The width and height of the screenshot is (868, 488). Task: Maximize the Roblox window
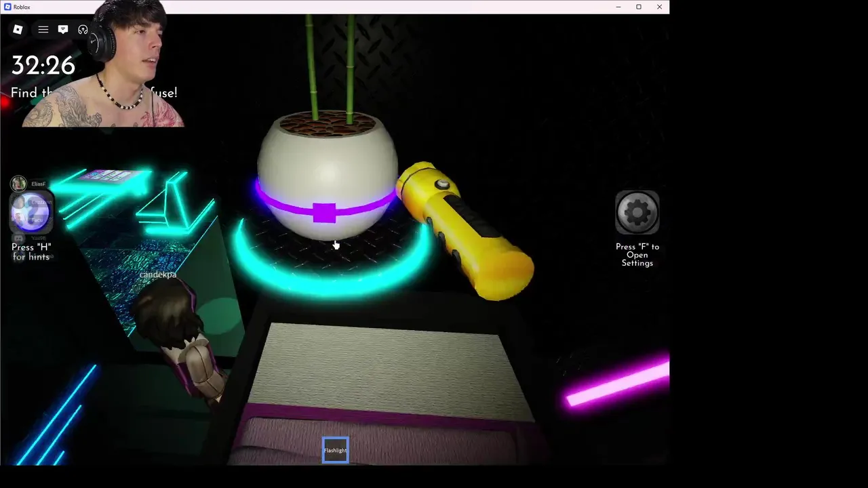(x=639, y=7)
